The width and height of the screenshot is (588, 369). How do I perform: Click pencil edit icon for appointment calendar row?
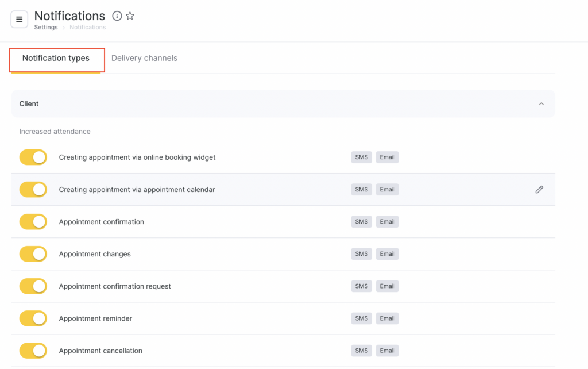tap(539, 190)
